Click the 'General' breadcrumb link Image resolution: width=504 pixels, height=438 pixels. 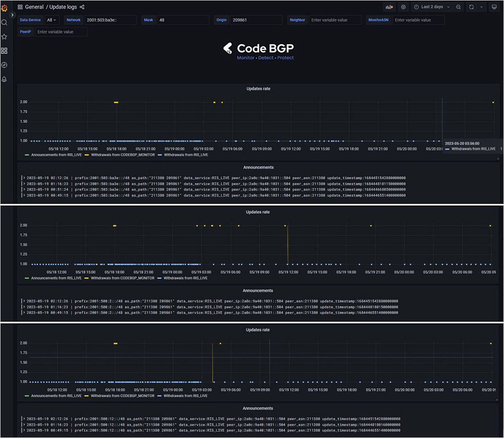click(x=34, y=7)
